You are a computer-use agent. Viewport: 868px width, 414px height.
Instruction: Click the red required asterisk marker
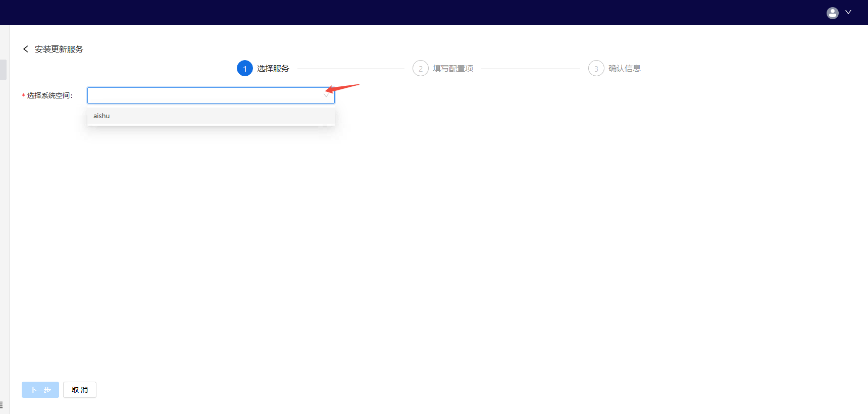[23, 96]
